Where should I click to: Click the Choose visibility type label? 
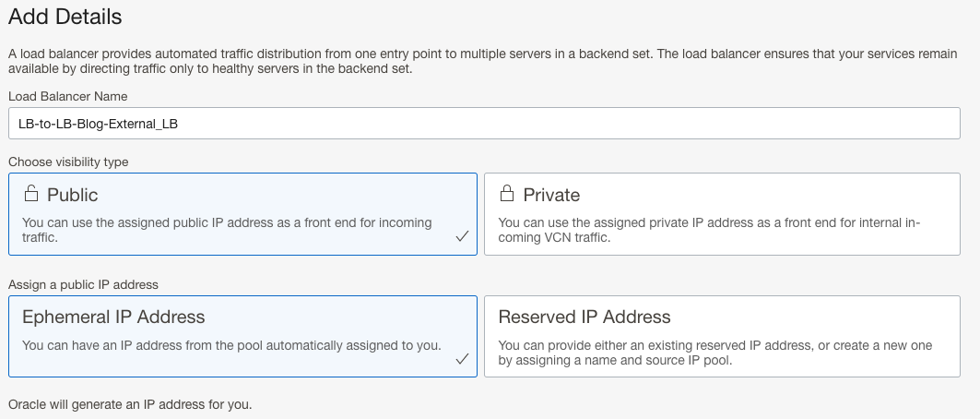[x=68, y=162]
